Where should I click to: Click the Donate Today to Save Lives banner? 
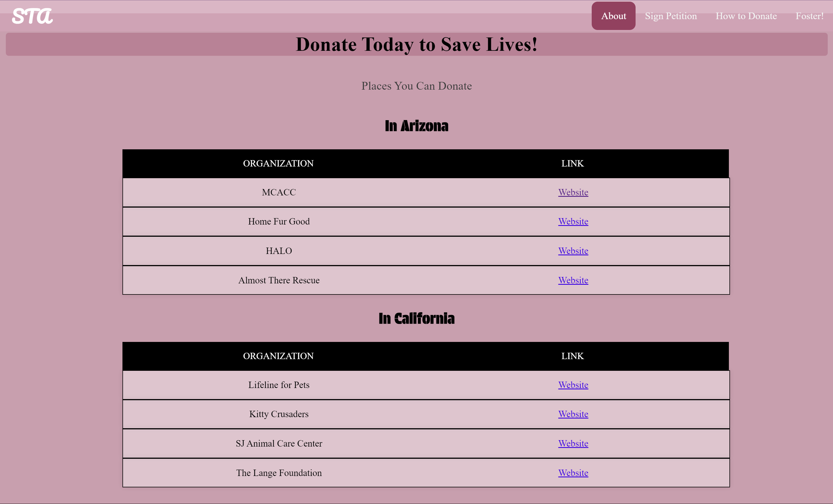pyautogui.click(x=416, y=44)
